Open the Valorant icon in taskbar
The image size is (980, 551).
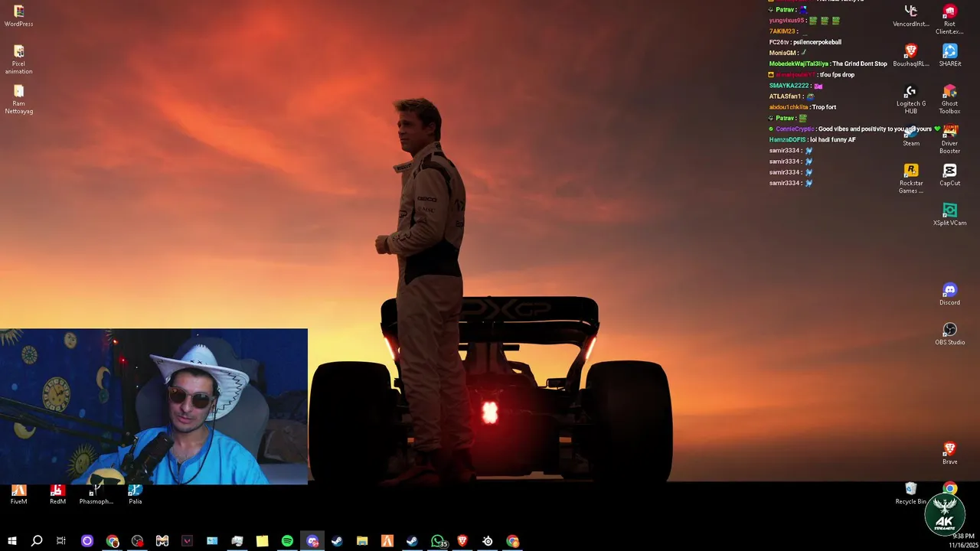[188, 541]
